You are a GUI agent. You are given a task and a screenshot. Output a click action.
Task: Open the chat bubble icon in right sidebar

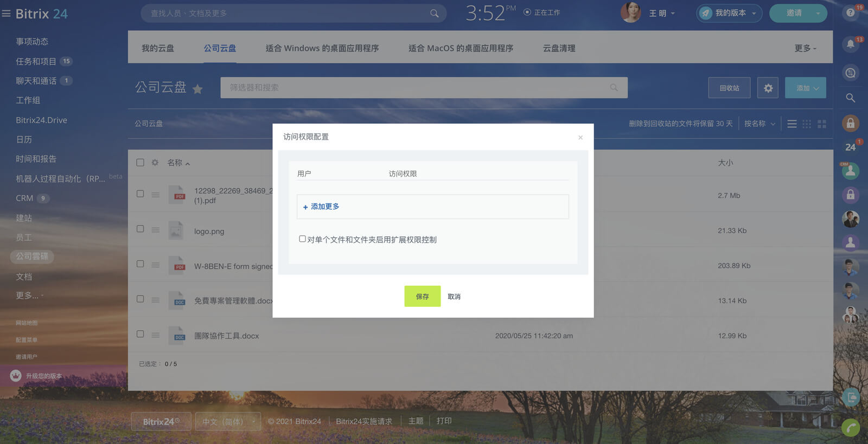point(850,73)
